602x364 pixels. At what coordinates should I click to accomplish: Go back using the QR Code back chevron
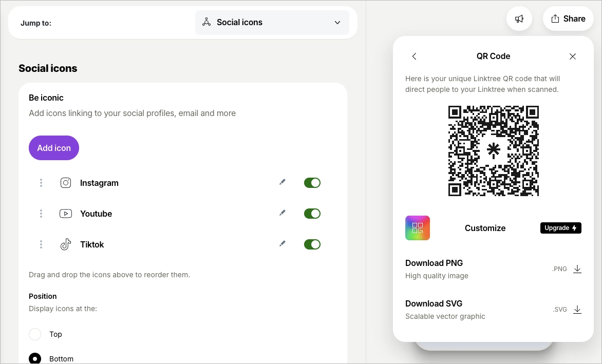pos(414,56)
